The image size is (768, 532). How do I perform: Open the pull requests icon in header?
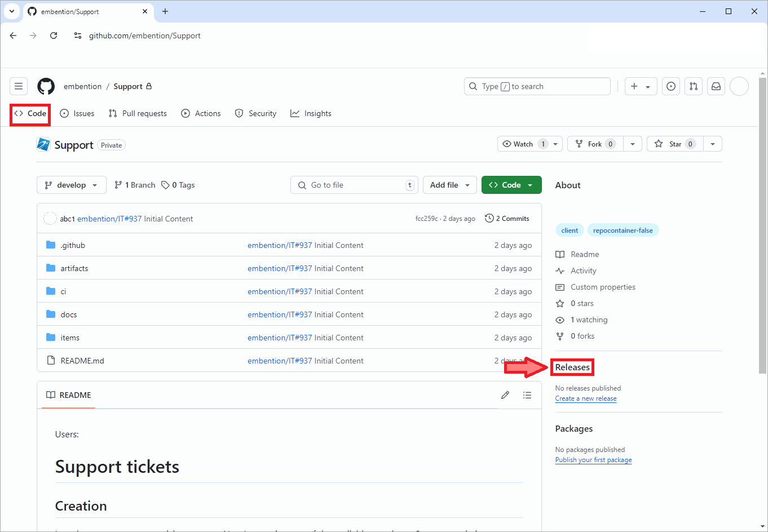pyautogui.click(x=694, y=86)
